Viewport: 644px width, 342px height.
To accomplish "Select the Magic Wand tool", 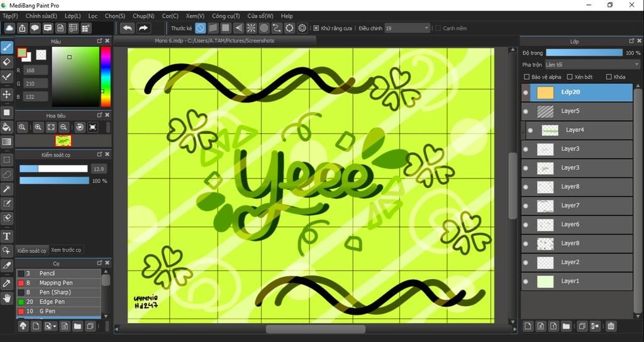I will point(6,189).
